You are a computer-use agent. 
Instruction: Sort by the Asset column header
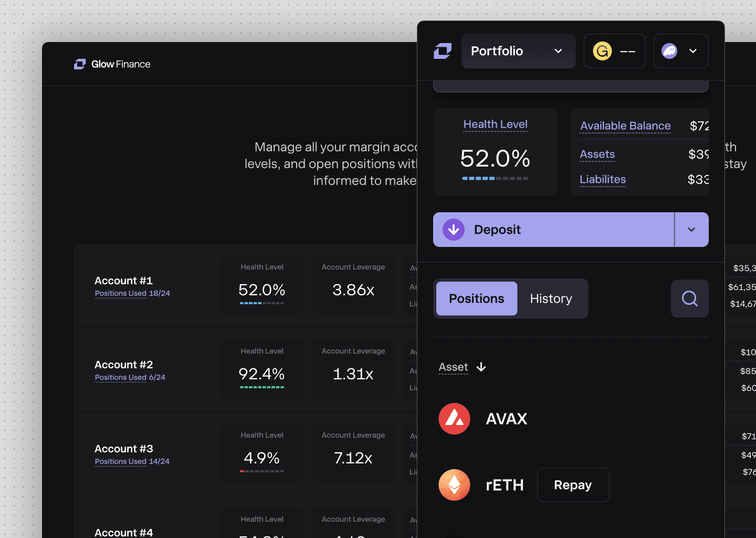click(x=453, y=367)
